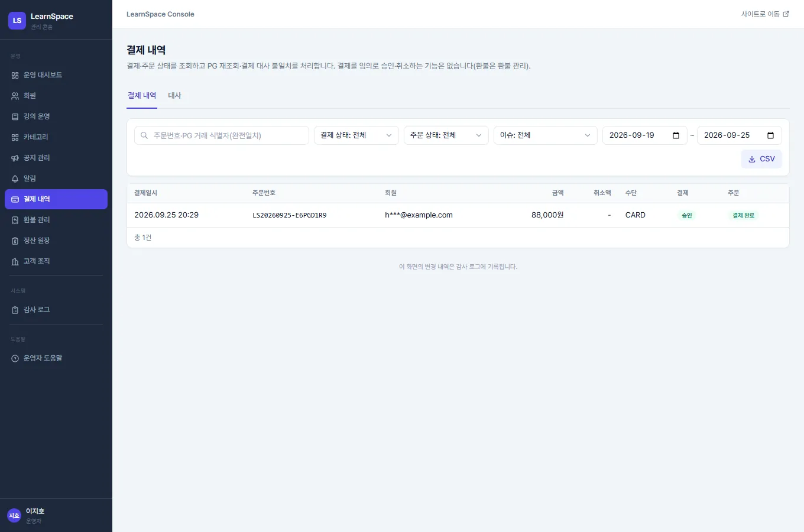Viewport: 804px width, 532px height.
Task: Select the 결제 내역 tab
Action: (x=142, y=96)
